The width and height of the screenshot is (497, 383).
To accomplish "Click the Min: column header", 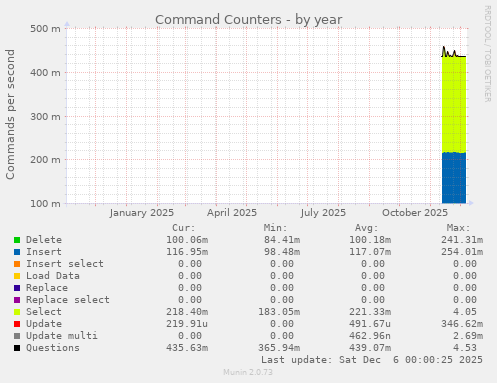I will pos(275,228).
